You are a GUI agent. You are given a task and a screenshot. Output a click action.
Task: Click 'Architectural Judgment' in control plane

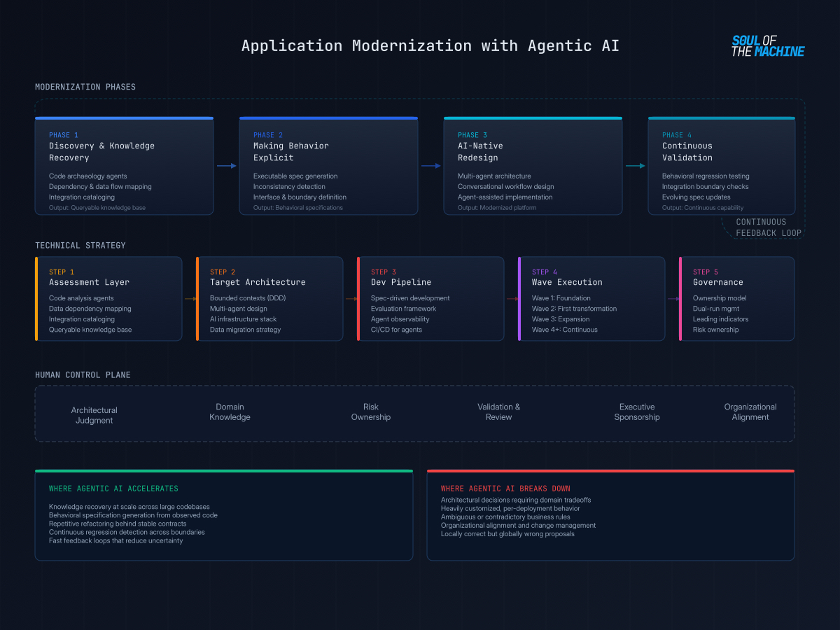[94, 415]
